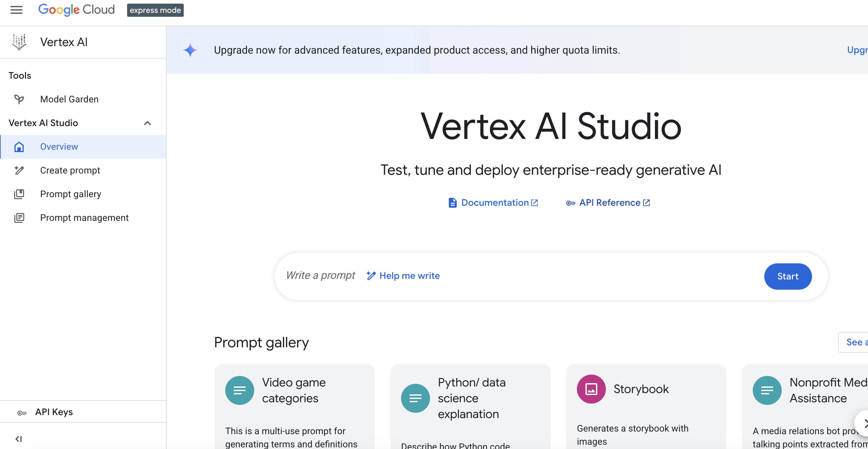Image resolution: width=868 pixels, height=449 pixels.
Task: Open the Prompt gallery menu item
Action: 70,194
